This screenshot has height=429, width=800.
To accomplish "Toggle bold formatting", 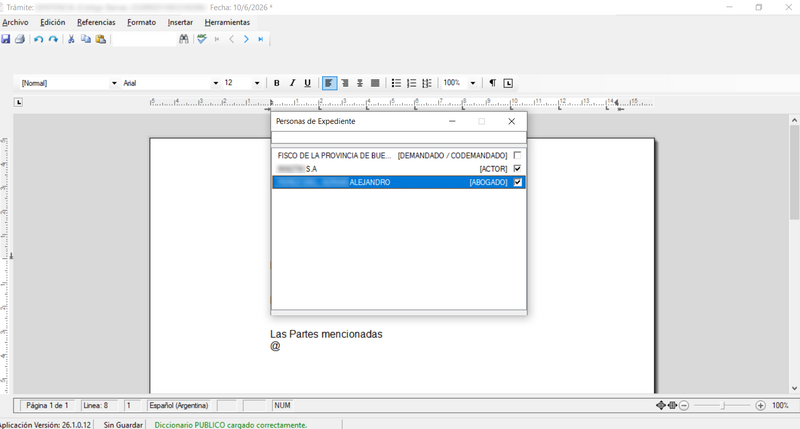I will point(277,83).
